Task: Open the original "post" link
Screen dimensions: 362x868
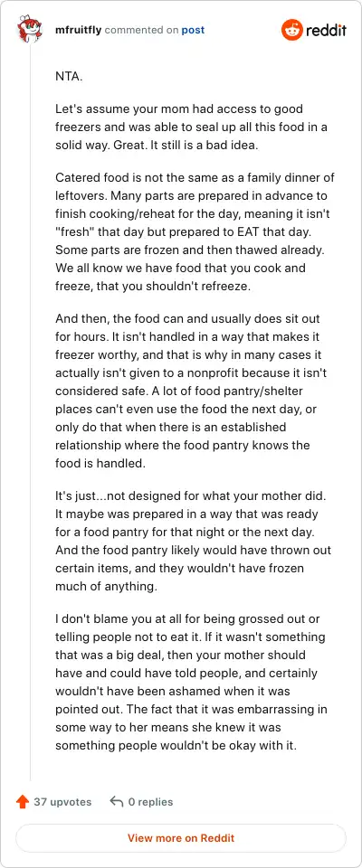Action: [193, 30]
